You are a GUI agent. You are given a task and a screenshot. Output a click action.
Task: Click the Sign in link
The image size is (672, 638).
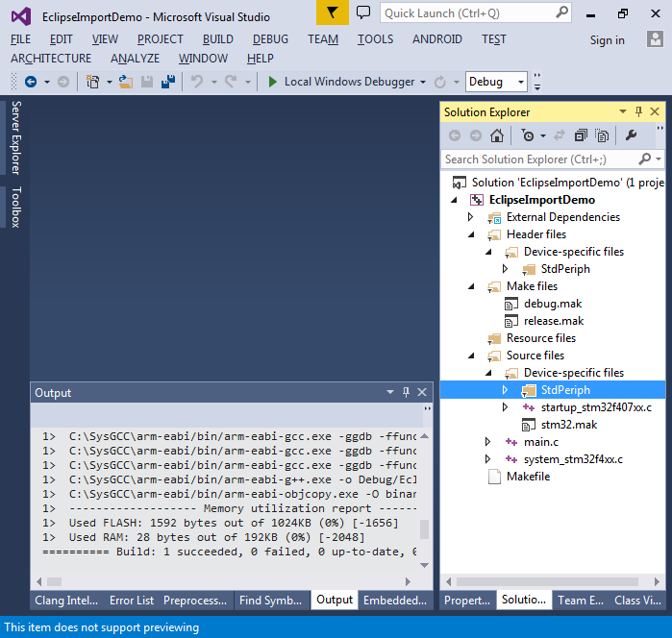(x=607, y=39)
